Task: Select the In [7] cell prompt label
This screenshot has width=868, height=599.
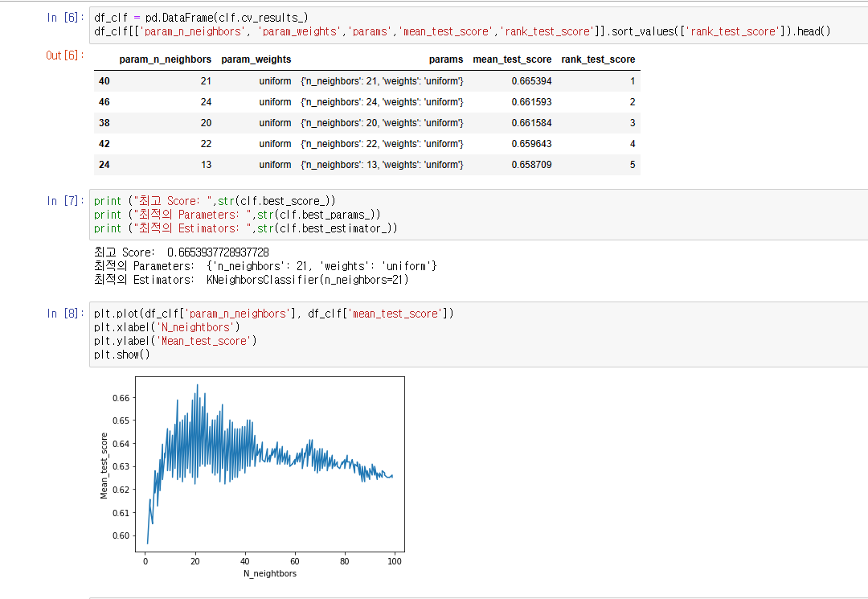Action: tap(65, 201)
